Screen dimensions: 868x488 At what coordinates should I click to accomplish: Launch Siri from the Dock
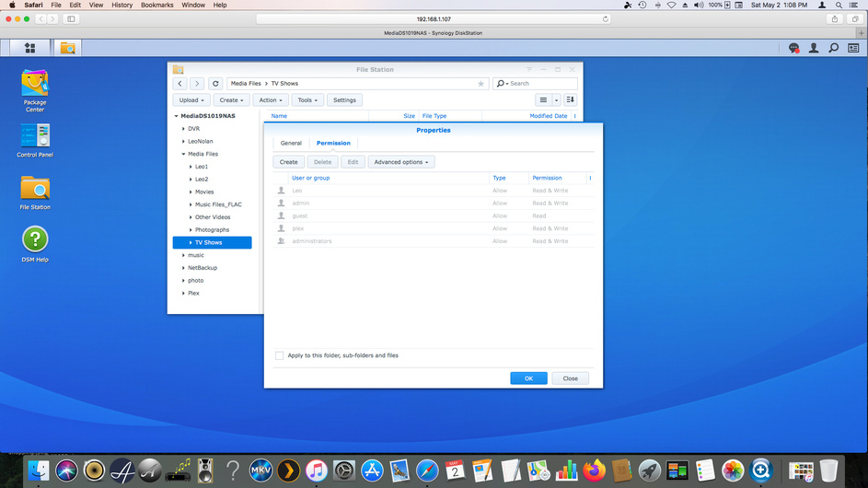[66, 471]
